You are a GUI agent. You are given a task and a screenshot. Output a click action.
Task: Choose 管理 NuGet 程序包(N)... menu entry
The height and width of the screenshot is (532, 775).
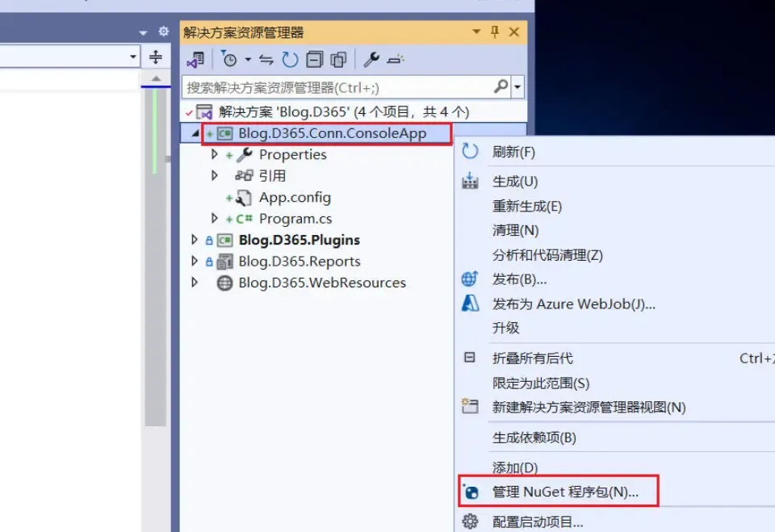pyautogui.click(x=565, y=492)
